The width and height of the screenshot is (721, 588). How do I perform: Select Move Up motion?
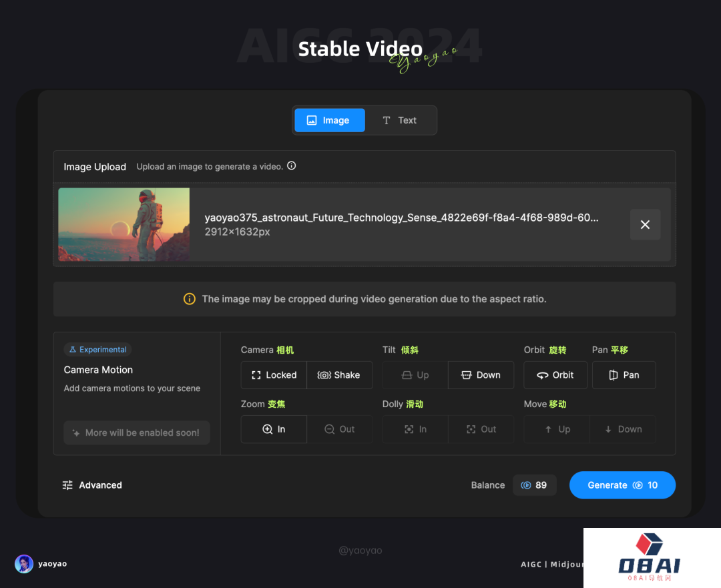coord(557,429)
